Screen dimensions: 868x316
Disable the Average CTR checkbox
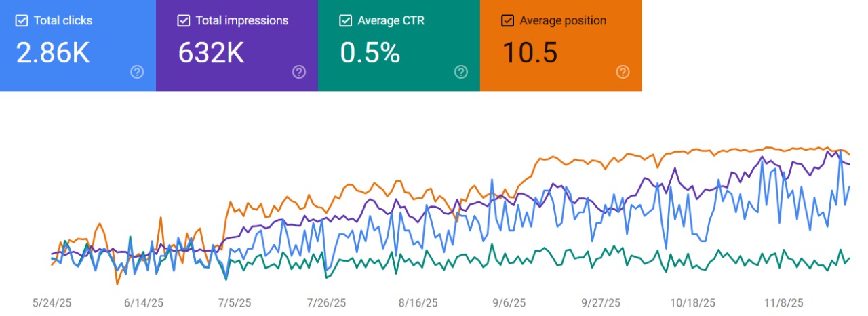pyautogui.click(x=345, y=20)
